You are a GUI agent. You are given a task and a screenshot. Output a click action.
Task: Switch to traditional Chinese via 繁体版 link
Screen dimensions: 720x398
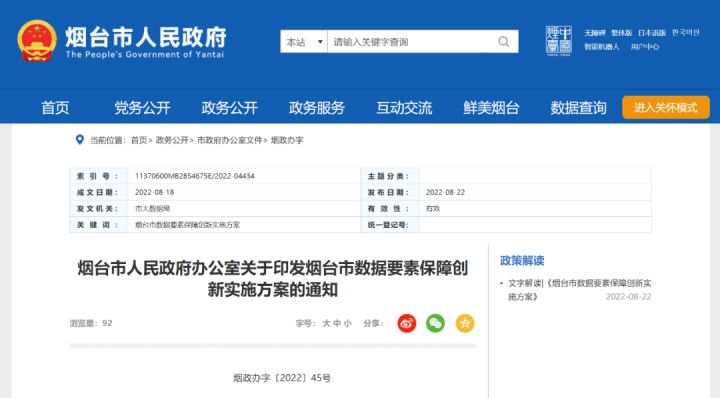(x=622, y=33)
